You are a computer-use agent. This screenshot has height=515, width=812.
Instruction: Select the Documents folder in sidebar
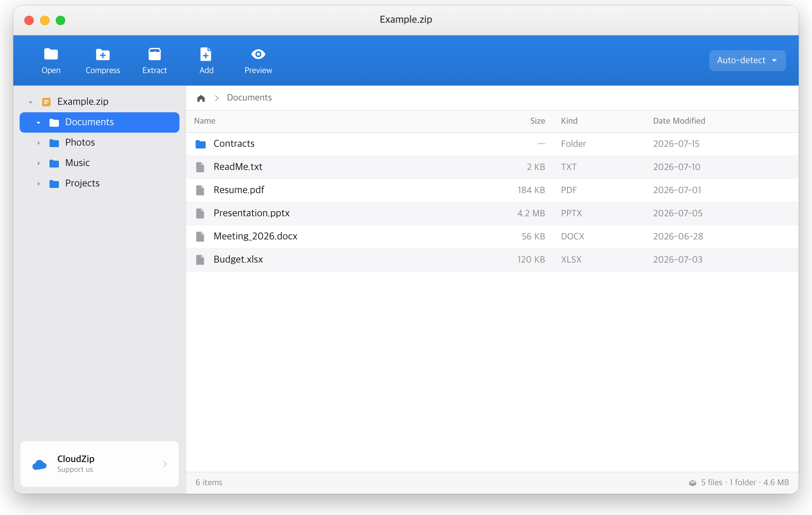coord(99,122)
